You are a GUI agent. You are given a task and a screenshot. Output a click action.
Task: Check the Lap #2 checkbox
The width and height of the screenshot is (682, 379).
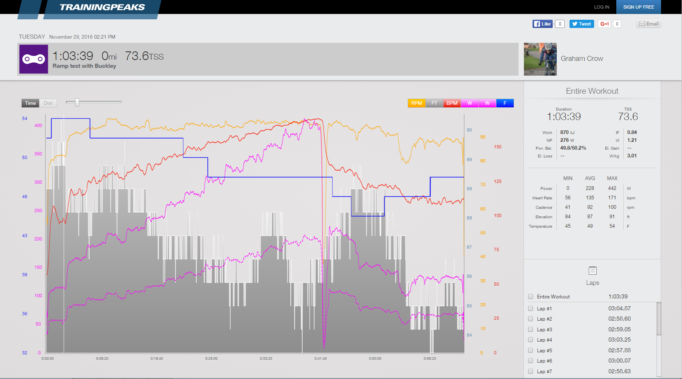[531, 319]
